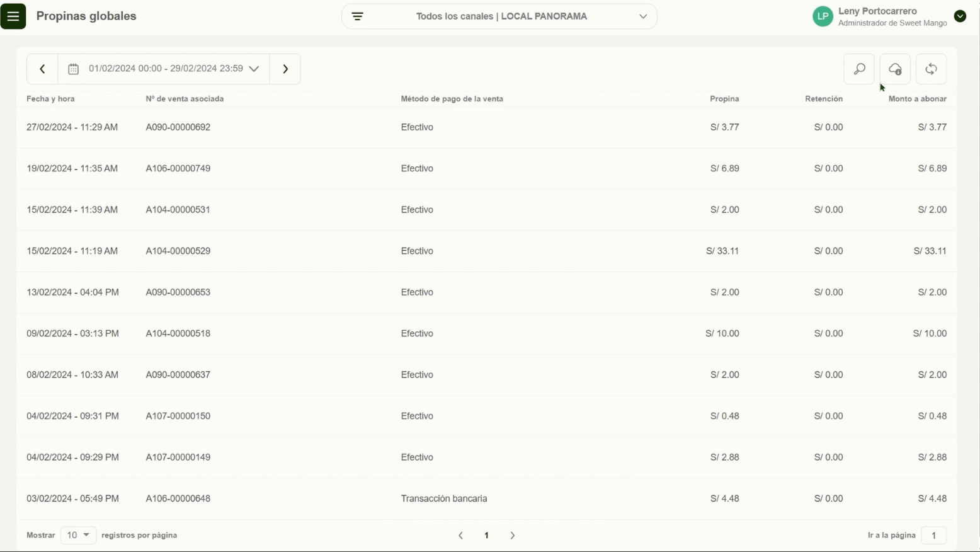Screen dimensions: 980x552
Task: Click date '27/02/2024 - 11:29 AM'
Action: pyautogui.click(x=72, y=127)
